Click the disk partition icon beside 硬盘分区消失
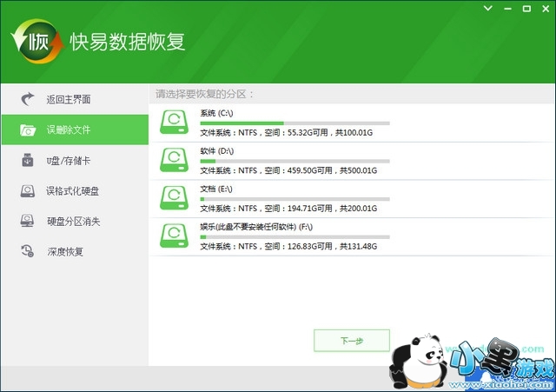The height and width of the screenshot is (392, 556). click(27, 221)
